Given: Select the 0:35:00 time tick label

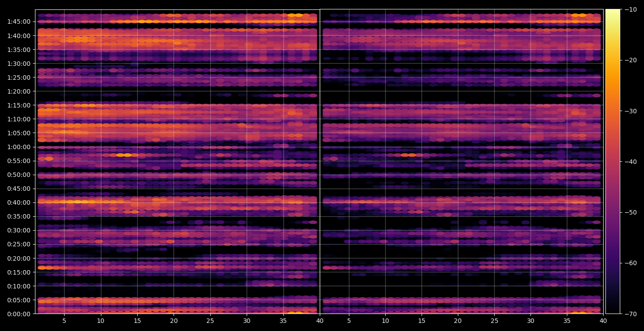Looking at the screenshot, I should coord(19,217).
